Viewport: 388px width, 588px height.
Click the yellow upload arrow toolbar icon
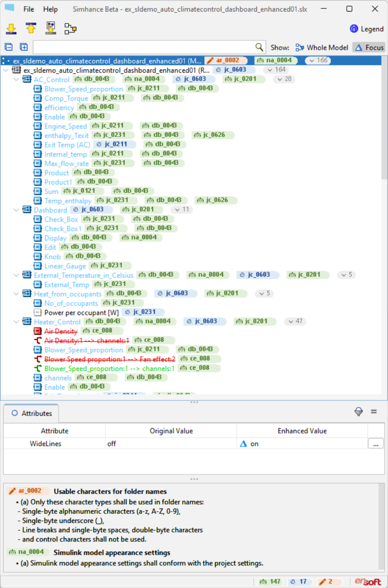31,28
